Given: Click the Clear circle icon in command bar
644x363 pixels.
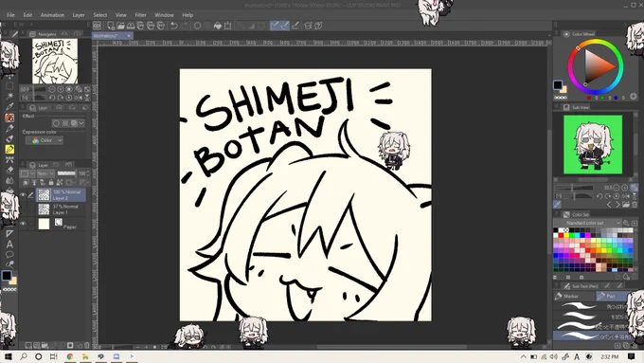Looking at the screenshot, I should (x=198, y=26).
